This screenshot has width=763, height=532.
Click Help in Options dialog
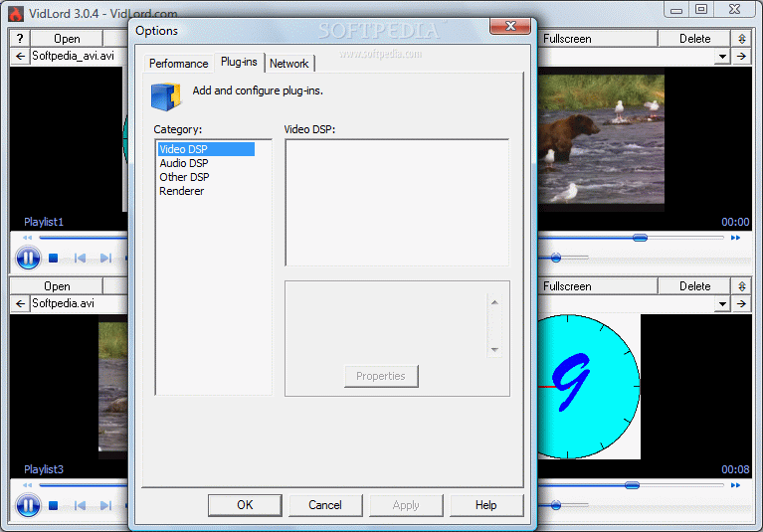486,505
